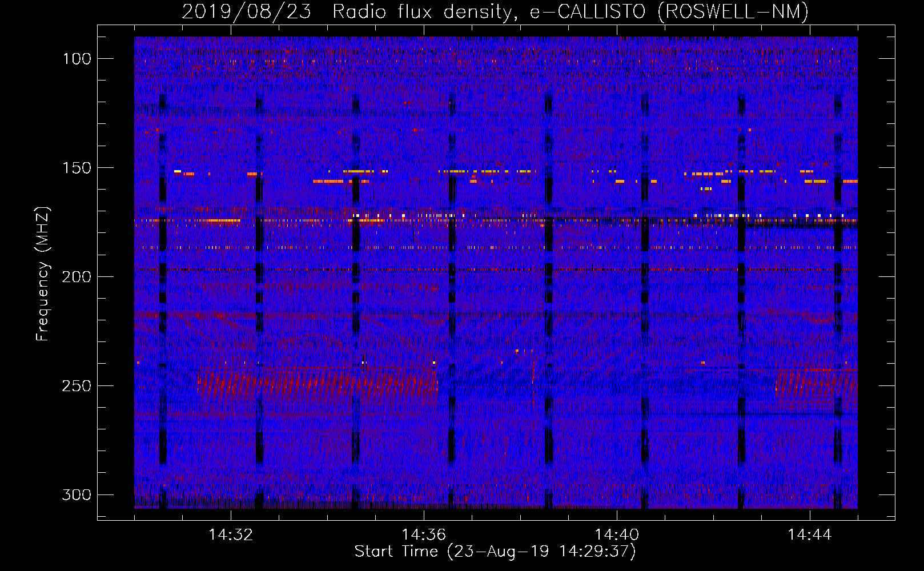Click the 150 frequency tick label
Screen dimensions: 924x571
(x=77, y=168)
